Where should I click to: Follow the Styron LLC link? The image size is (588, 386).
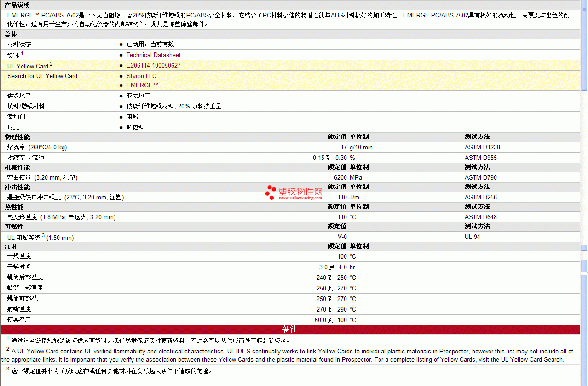141,76
